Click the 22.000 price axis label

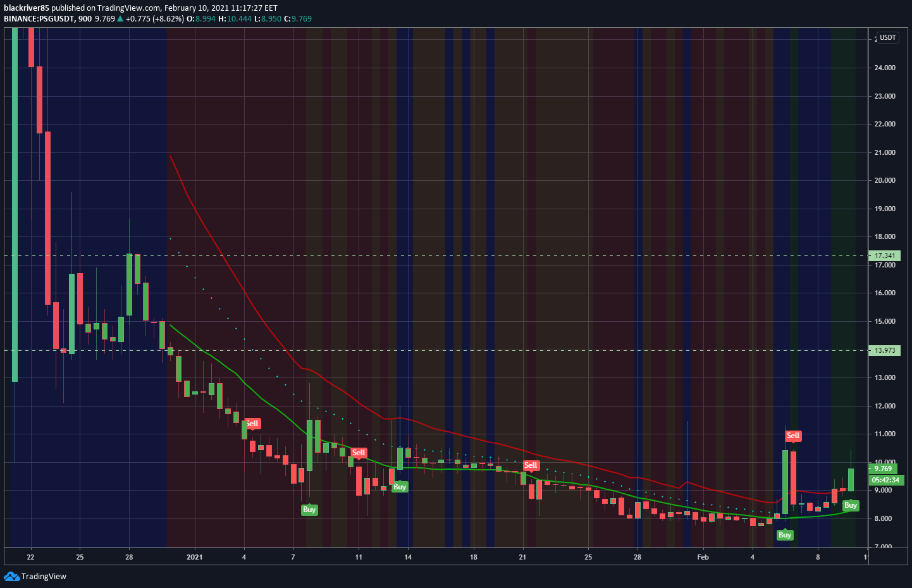[885, 124]
